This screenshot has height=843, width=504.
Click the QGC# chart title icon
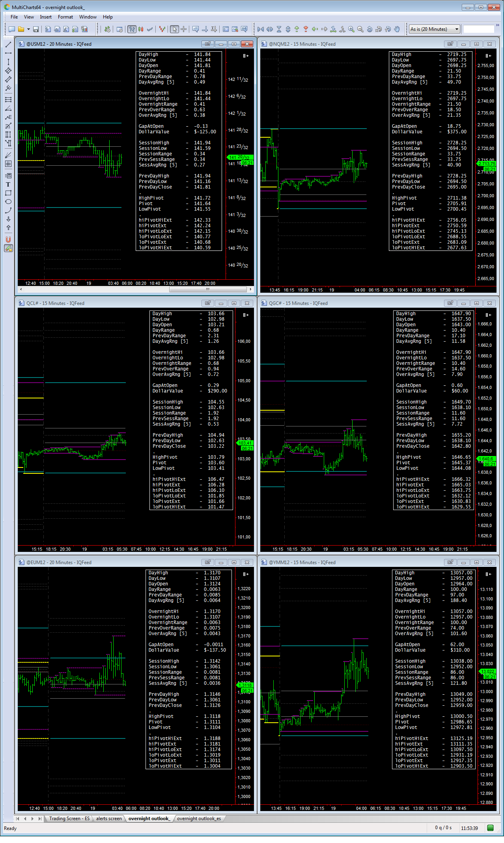(x=264, y=303)
